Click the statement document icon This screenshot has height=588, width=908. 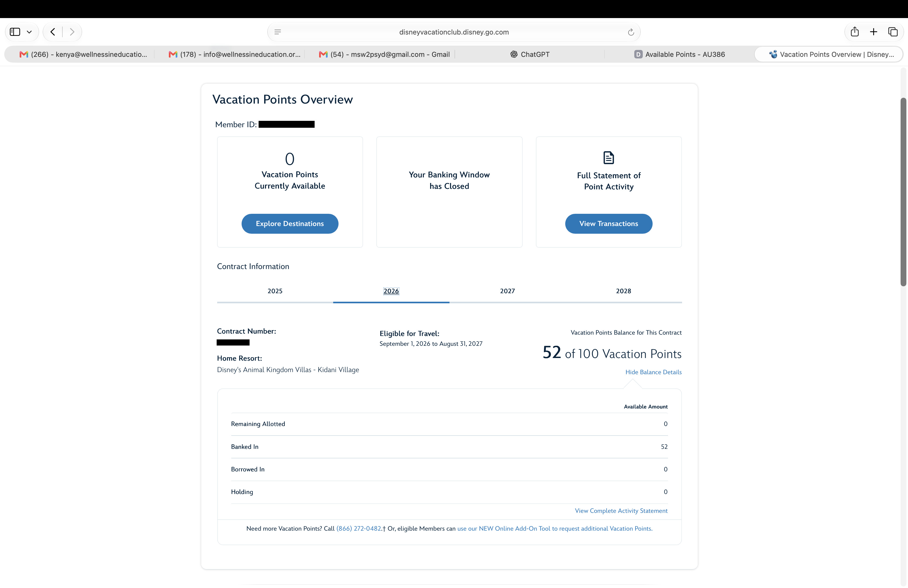pos(609,157)
